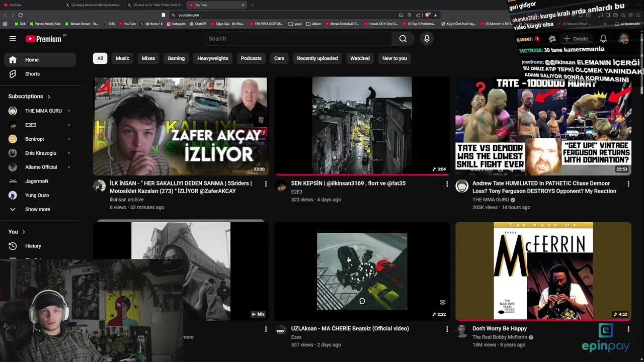Go to Home in sidebar
The image size is (644, 362).
(40, 60)
